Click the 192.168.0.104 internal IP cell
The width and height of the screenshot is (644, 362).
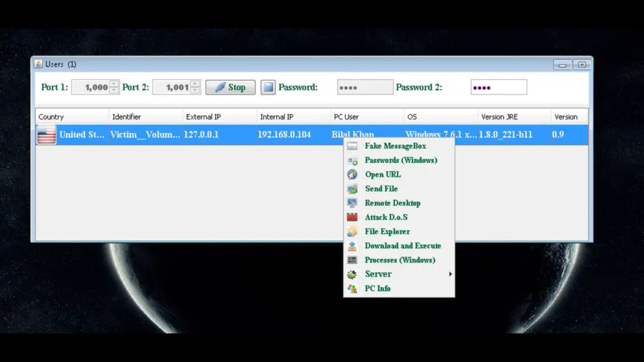coord(294,134)
